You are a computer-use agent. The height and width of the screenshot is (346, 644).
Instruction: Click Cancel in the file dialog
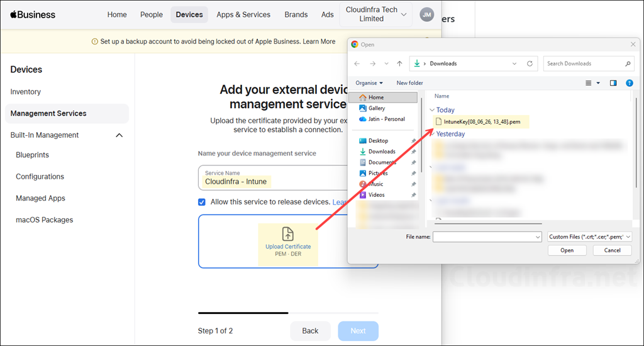(x=612, y=250)
